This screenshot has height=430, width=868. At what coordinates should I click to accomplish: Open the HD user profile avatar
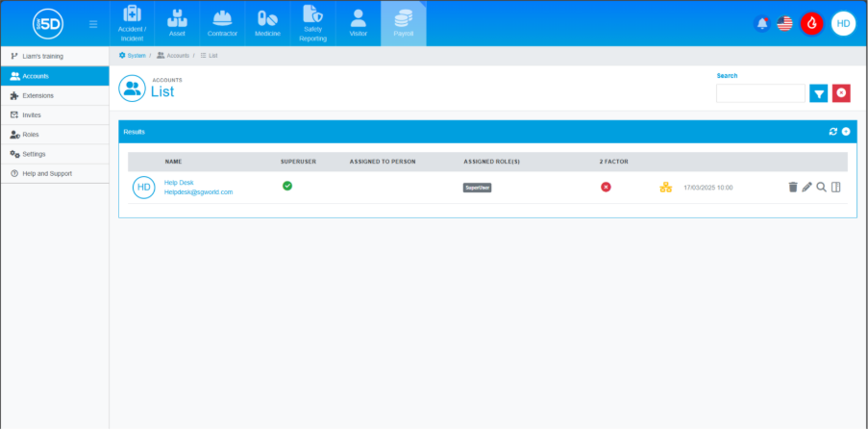[843, 24]
